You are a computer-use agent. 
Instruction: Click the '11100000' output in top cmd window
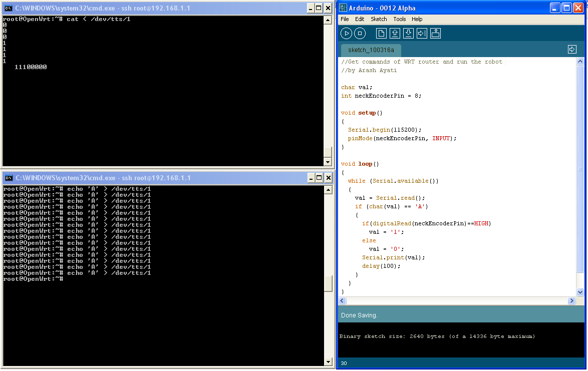click(31, 67)
